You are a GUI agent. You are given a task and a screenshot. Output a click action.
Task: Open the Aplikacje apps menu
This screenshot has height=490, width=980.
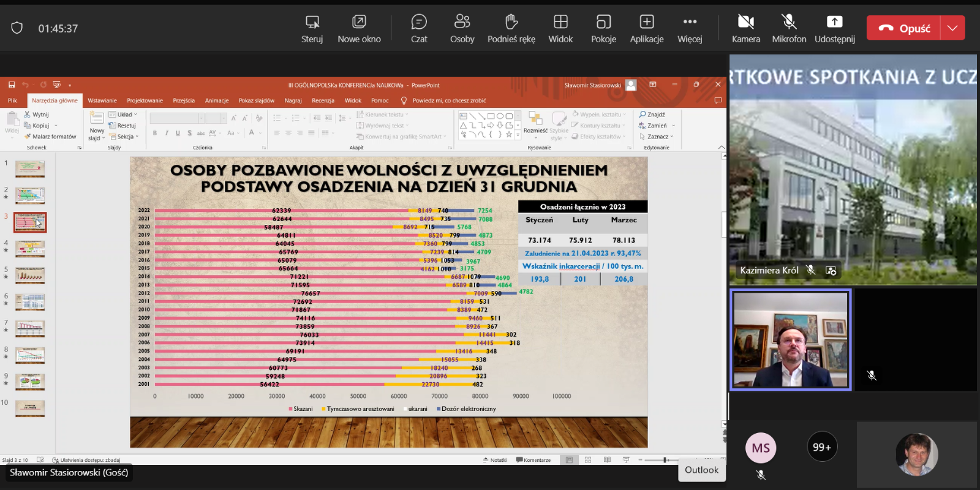[x=646, y=29]
